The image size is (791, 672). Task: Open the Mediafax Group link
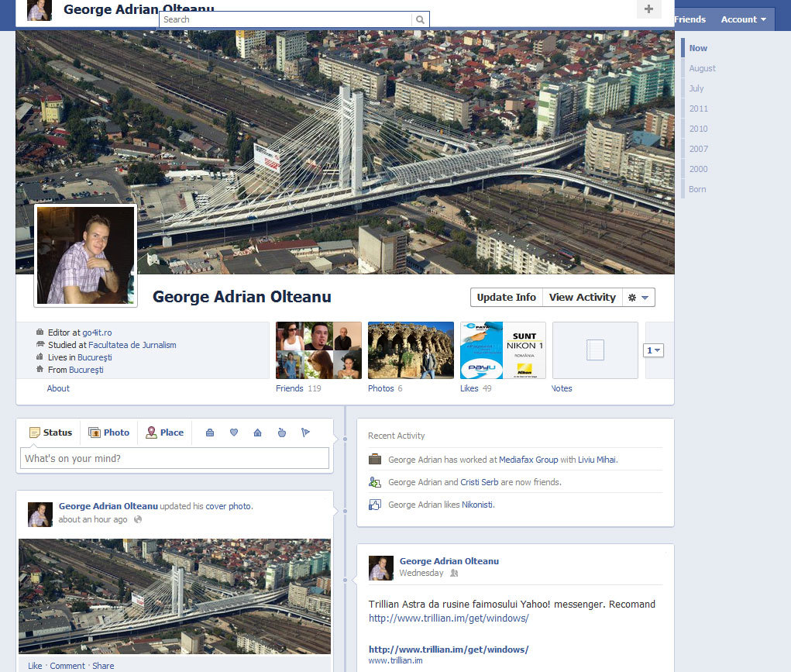pyautogui.click(x=528, y=460)
